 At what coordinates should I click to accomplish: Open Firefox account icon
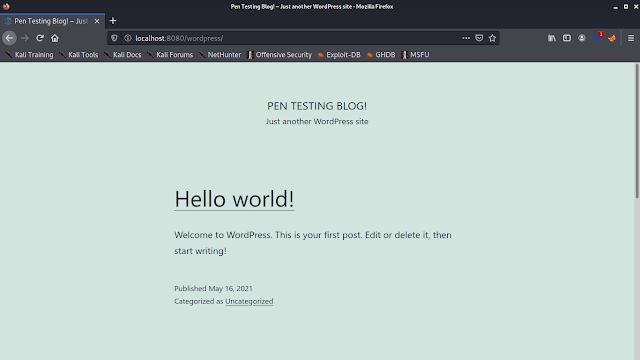pyautogui.click(x=582, y=38)
